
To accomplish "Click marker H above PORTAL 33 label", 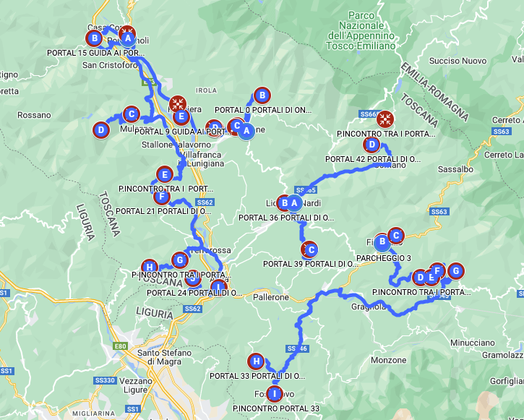I will (257, 361).
